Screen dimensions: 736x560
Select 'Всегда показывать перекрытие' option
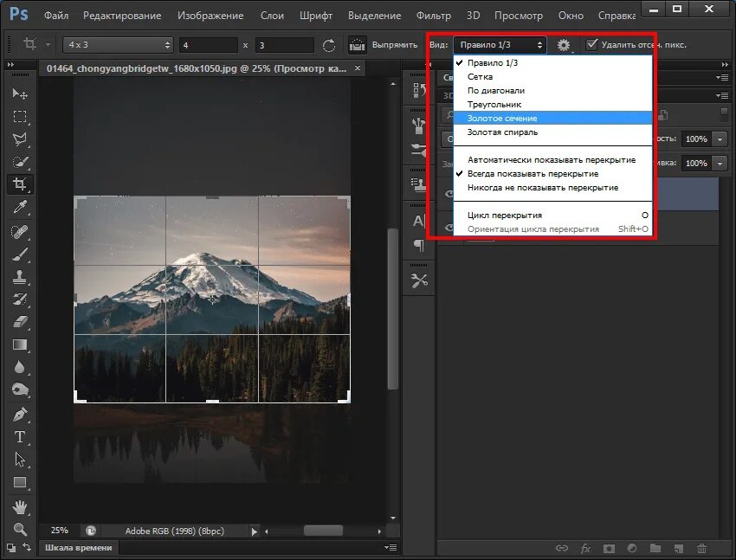point(553,173)
